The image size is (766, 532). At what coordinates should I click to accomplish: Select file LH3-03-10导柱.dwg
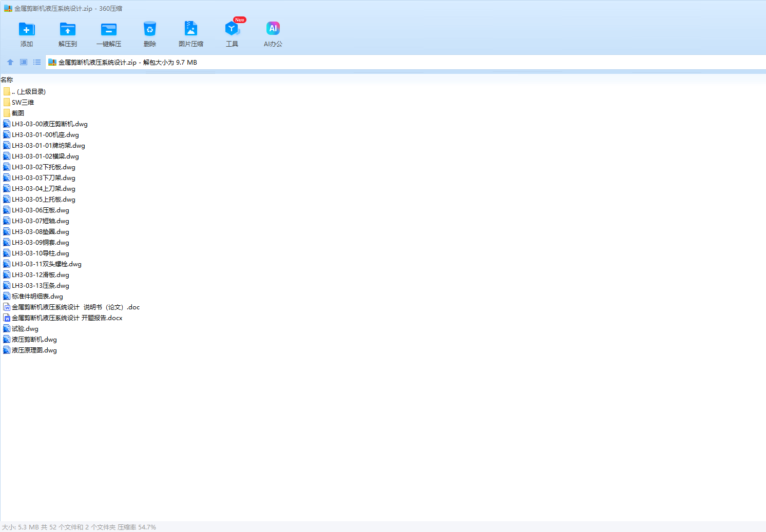(x=41, y=253)
